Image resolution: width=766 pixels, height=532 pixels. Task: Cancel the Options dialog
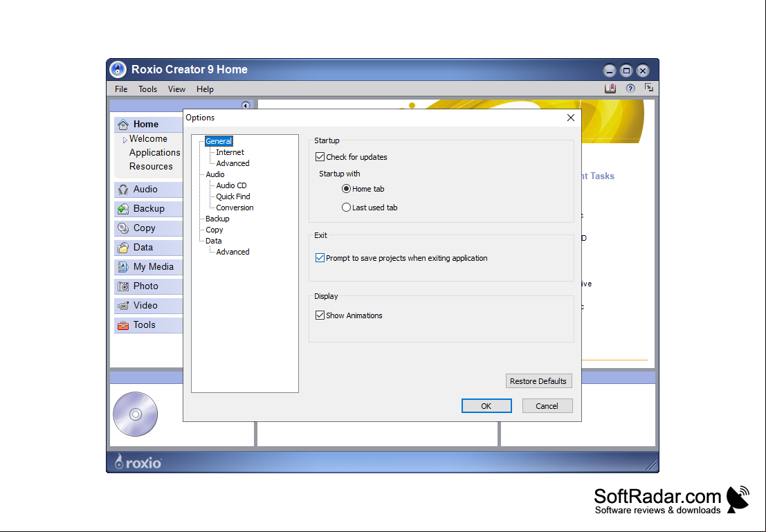click(x=547, y=406)
